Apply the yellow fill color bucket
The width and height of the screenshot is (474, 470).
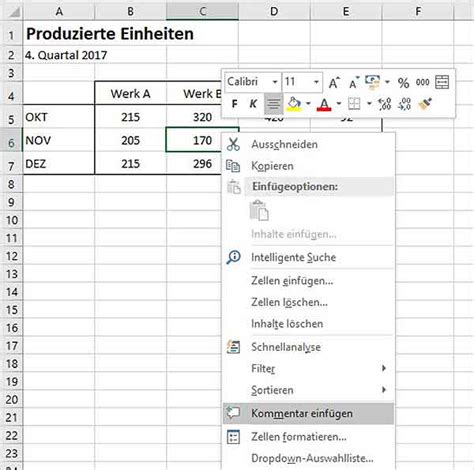[x=294, y=104]
